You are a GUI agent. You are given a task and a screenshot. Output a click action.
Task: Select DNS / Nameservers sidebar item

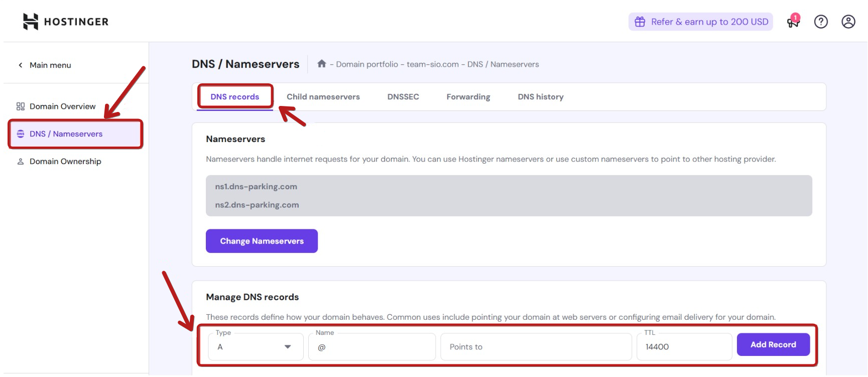click(75, 134)
